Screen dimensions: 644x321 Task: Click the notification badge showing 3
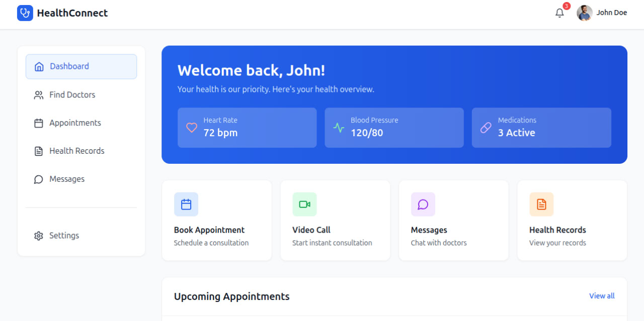tap(566, 6)
